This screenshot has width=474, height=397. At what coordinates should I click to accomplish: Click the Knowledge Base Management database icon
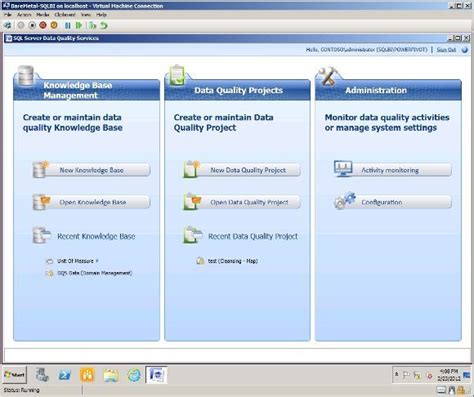pos(26,75)
